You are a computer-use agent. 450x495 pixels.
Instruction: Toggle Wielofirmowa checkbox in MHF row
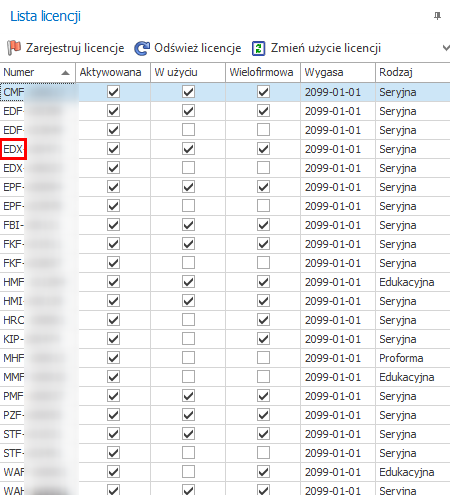click(x=263, y=358)
